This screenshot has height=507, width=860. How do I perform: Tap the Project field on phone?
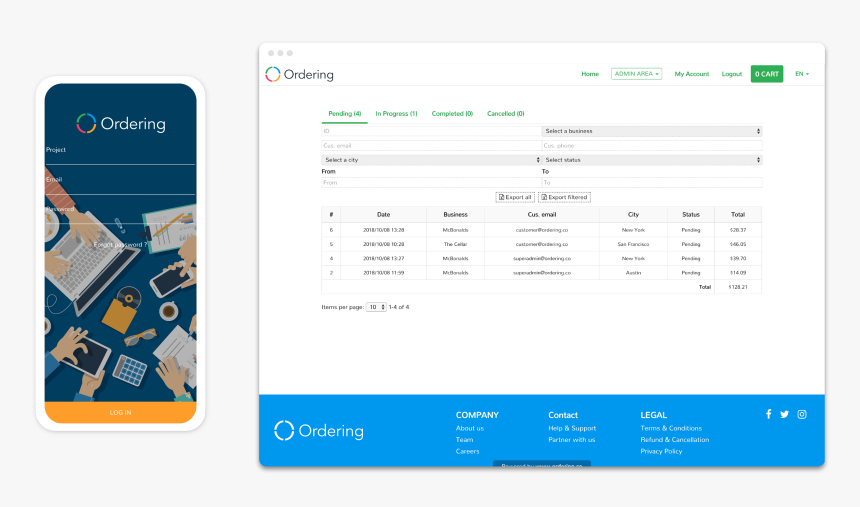[121, 156]
